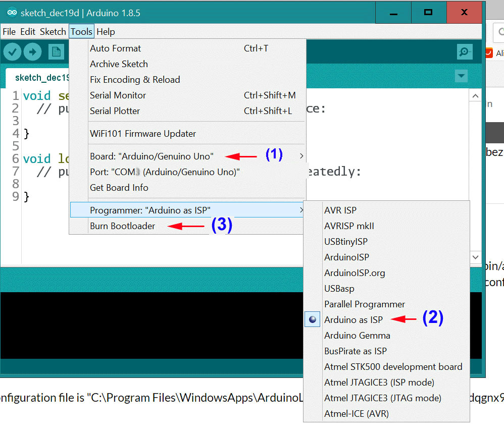The image size is (504, 436).
Task: Open the File menu
Action: pos(9,31)
